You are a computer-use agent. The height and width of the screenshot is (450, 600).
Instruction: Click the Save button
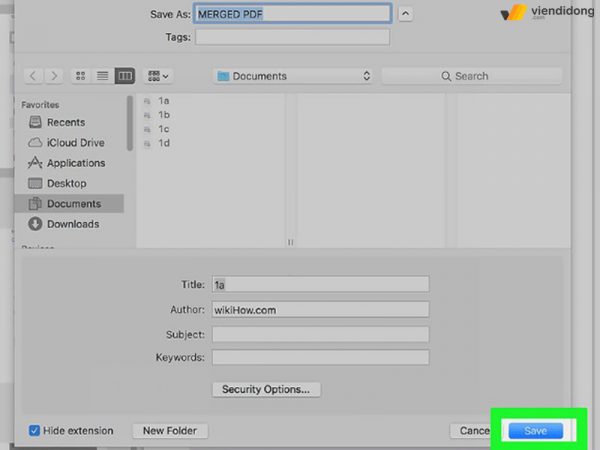[535, 431]
